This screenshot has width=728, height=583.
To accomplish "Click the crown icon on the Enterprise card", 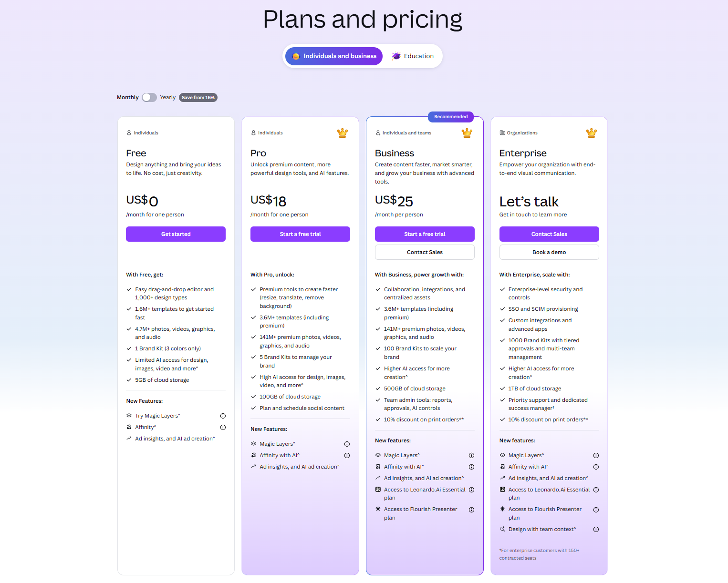I will coord(591,133).
